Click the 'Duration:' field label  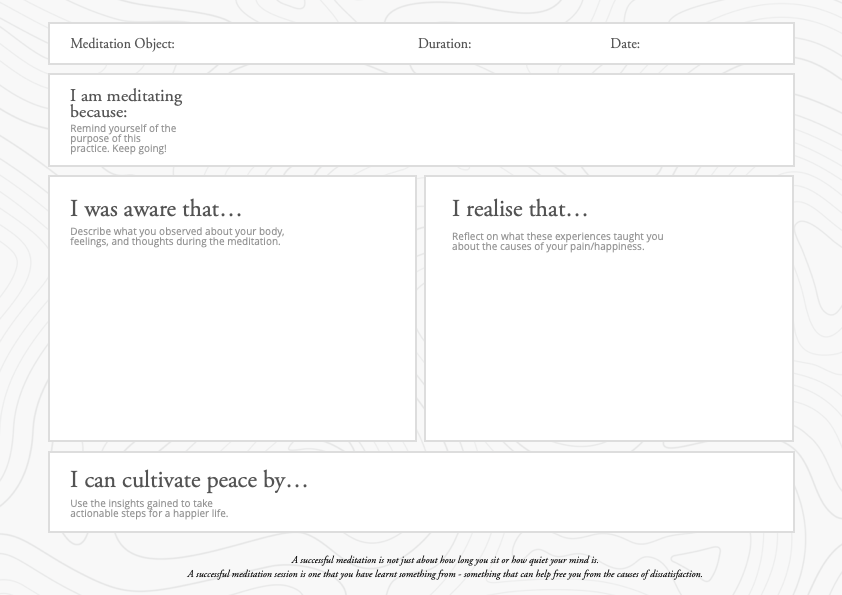445,43
